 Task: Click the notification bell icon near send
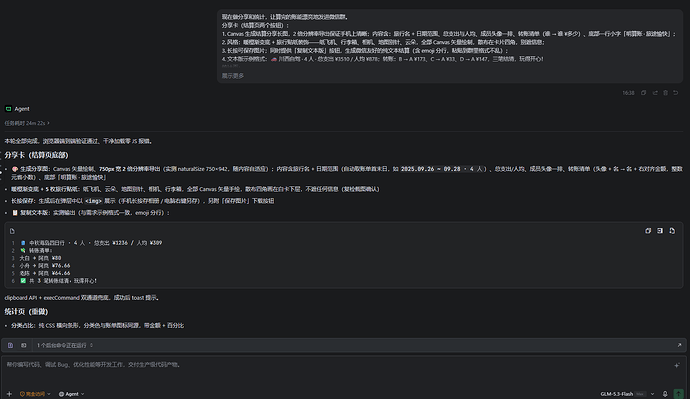click(x=665, y=394)
